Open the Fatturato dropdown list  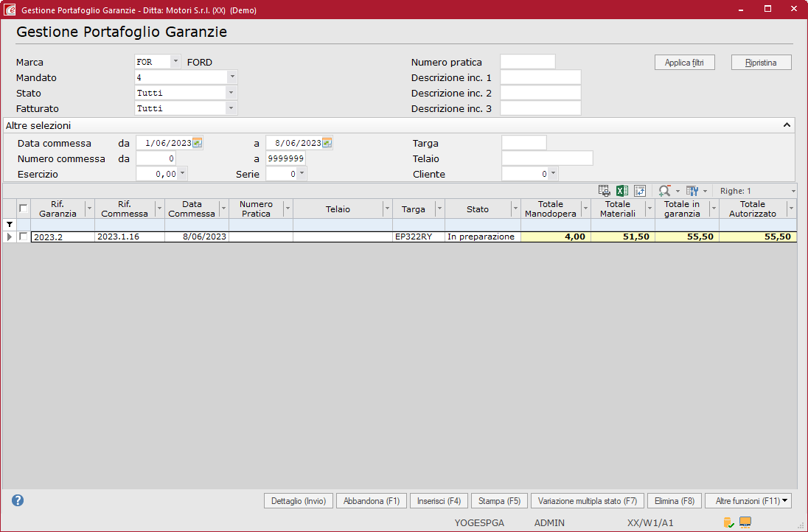click(231, 108)
